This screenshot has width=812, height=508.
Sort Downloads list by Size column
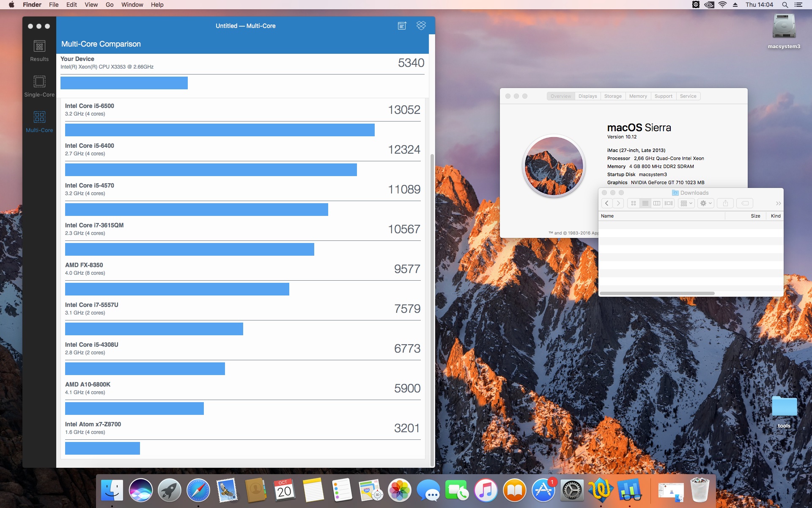(x=755, y=216)
